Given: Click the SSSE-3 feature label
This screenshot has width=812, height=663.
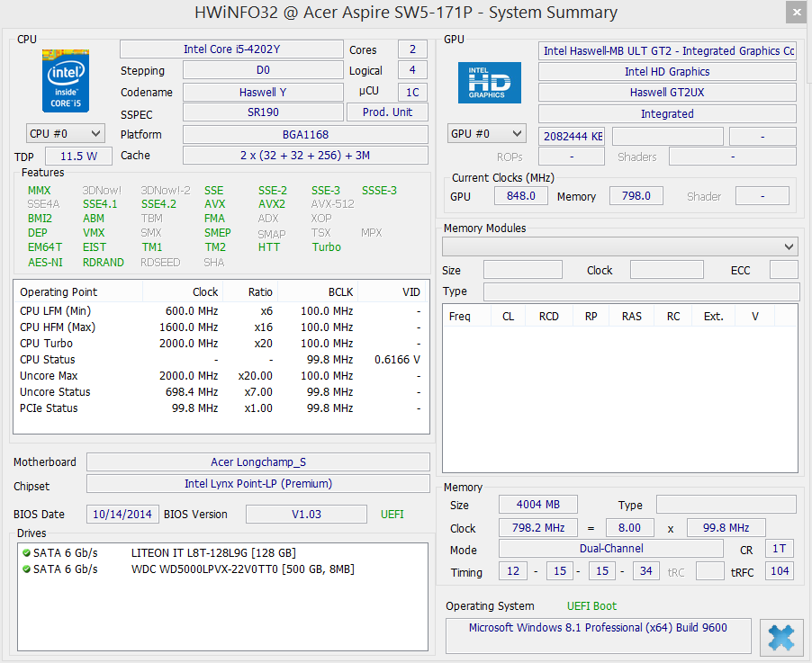Looking at the screenshot, I should point(379,191).
